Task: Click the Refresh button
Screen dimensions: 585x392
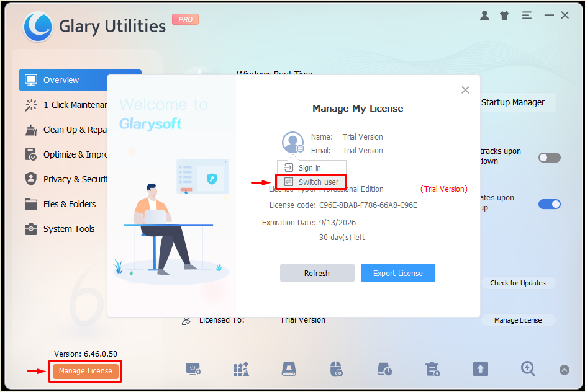Action: click(x=317, y=273)
